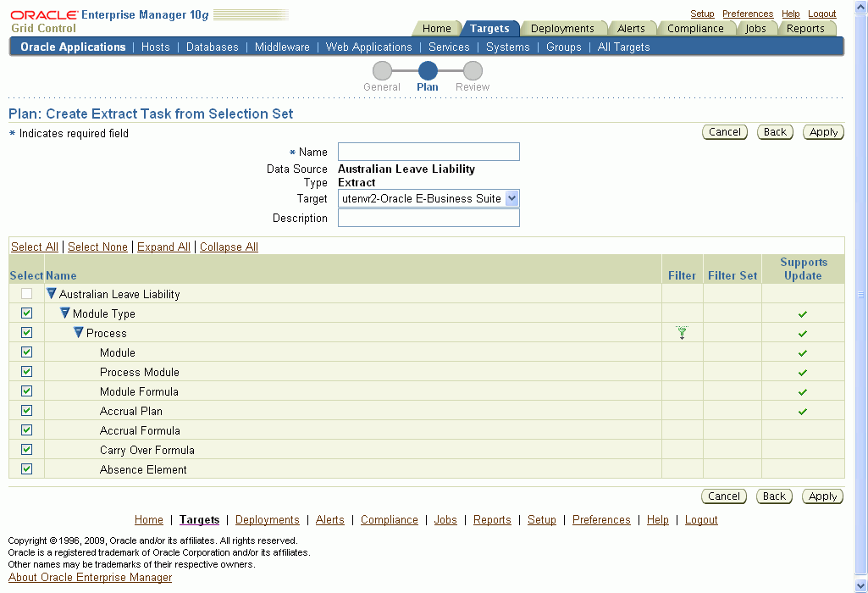Screen dimensions: 868x593
Task: Uncheck the Carry Over Formula checkbox
Action: coord(26,449)
